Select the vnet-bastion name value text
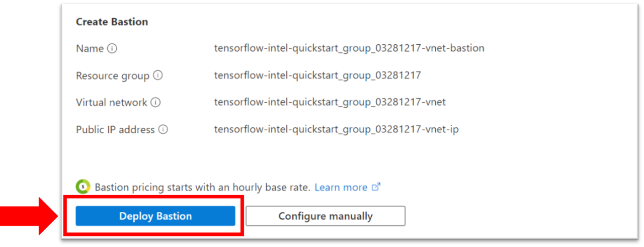The image size is (644, 247). click(x=349, y=49)
